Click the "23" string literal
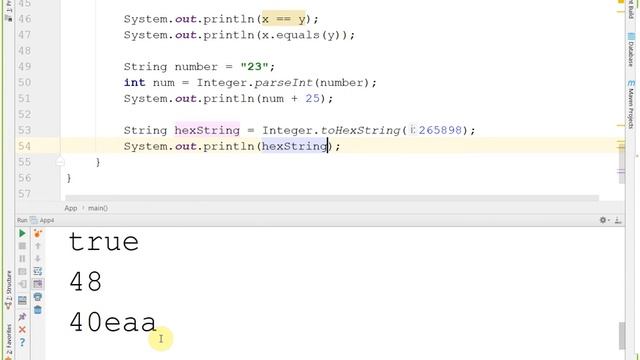This screenshot has height=360, width=640. pos(254,67)
